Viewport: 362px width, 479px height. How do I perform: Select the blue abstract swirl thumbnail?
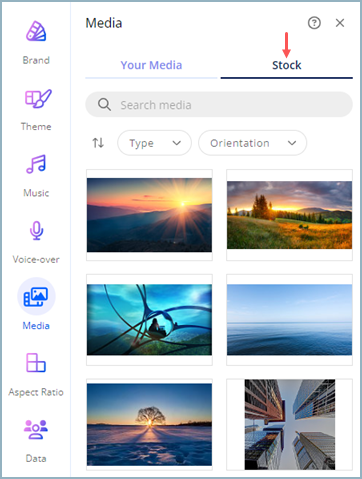click(x=149, y=320)
